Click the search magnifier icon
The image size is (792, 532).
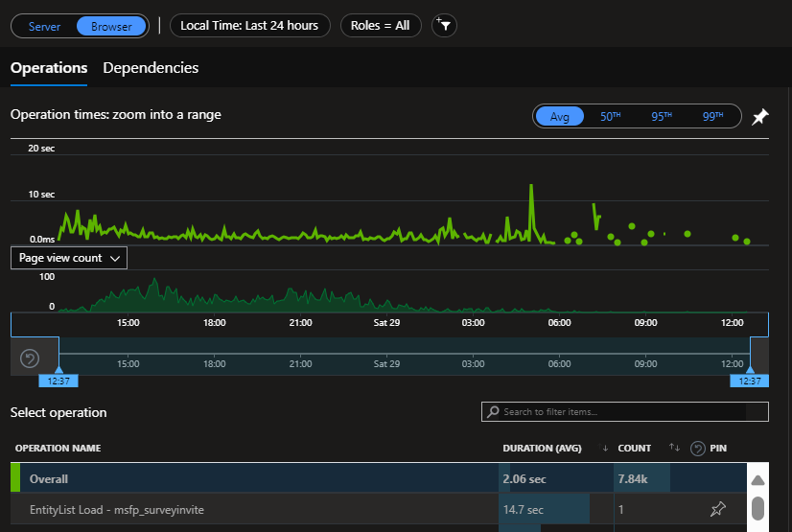click(493, 412)
